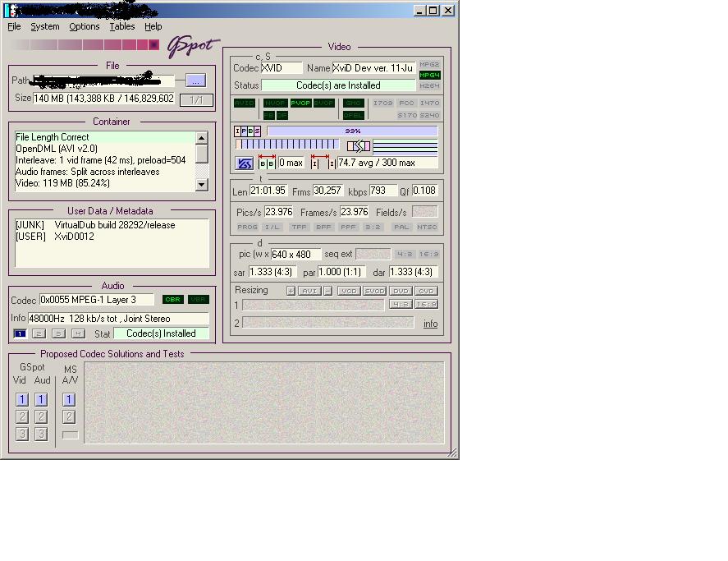This screenshot has height=561, width=728.
Task: Click the frame sequence pattern bar
Action: coord(287,145)
